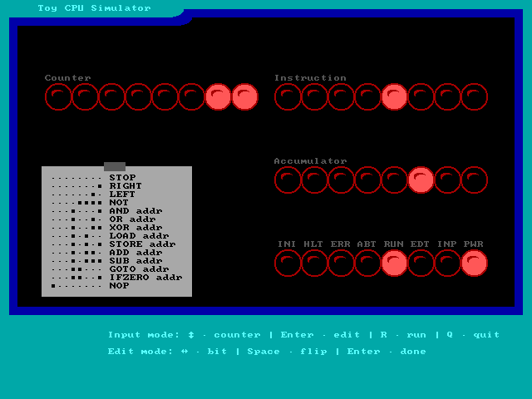
Task: Click the INP status indicator
Action: 447,264
